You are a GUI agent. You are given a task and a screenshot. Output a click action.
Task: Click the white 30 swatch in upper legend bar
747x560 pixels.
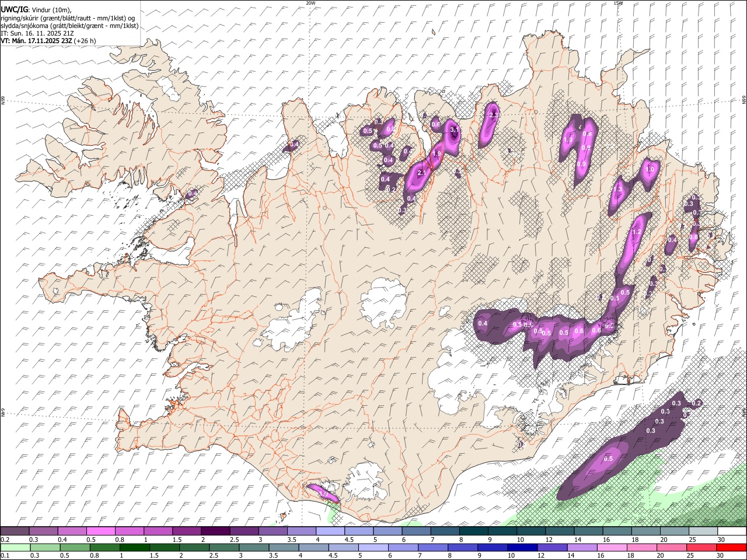click(731, 531)
